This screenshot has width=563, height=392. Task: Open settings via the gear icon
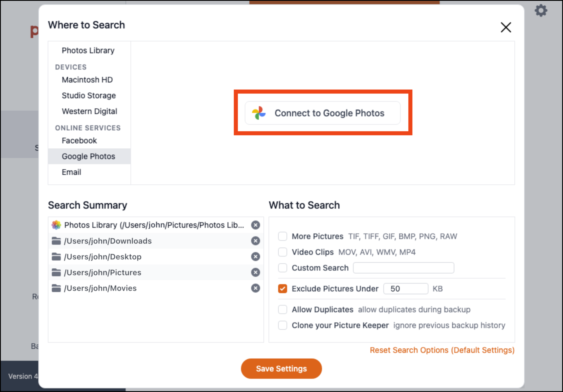(x=541, y=11)
